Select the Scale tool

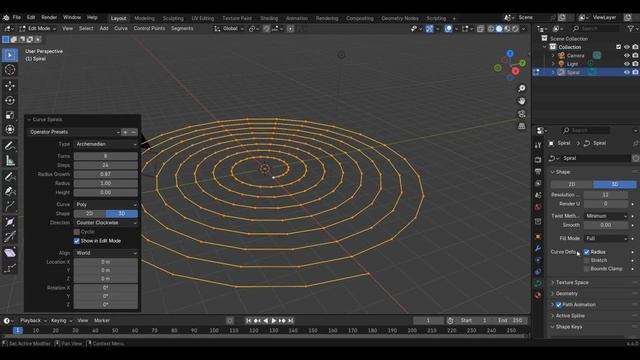coord(10,115)
